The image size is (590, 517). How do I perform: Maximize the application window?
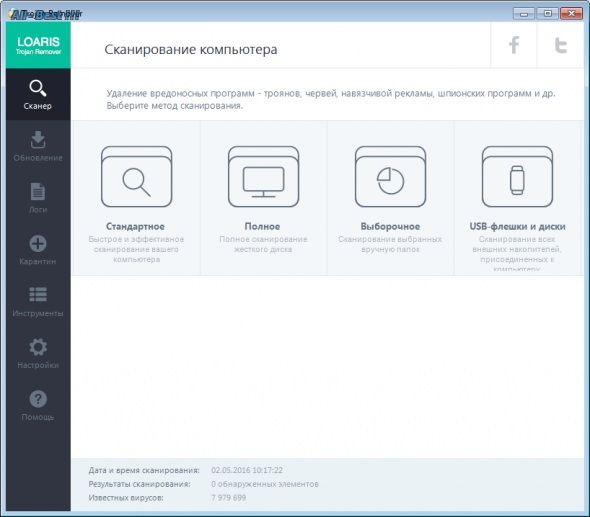(x=547, y=14)
